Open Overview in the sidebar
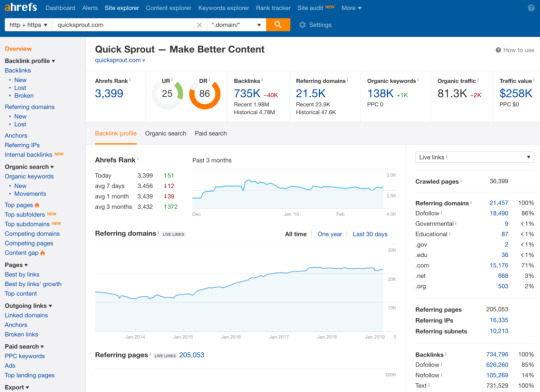The width and height of the screenshot is (540, 392). [18, 49]
